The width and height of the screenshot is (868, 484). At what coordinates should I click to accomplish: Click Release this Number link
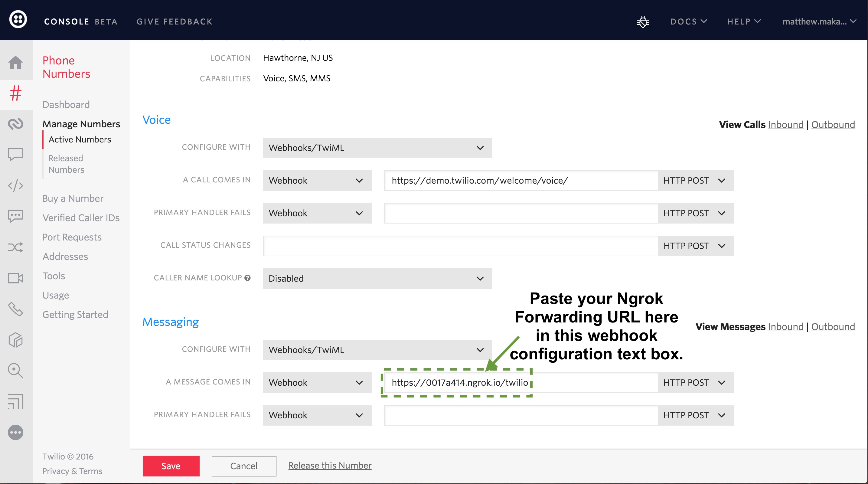[x=329, y=466]
